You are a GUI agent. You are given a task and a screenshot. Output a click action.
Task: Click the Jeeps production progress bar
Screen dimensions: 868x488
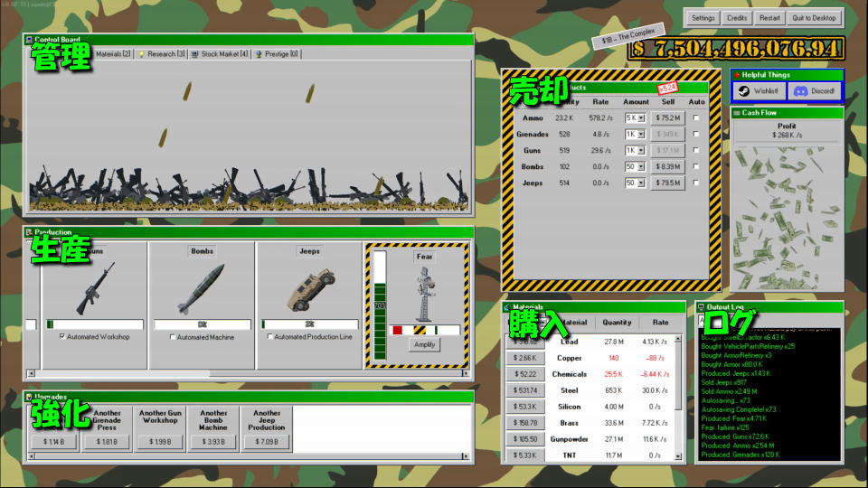point(309,324)
